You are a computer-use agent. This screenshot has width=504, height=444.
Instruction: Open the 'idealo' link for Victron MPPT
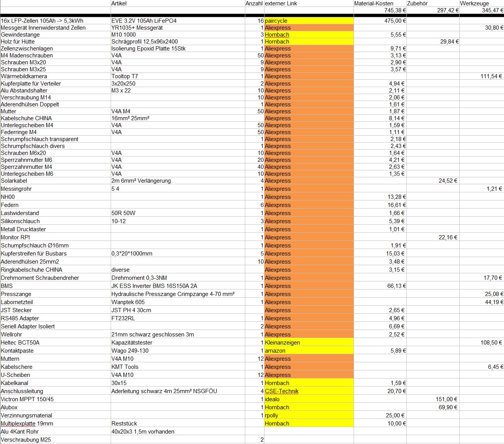309,399
